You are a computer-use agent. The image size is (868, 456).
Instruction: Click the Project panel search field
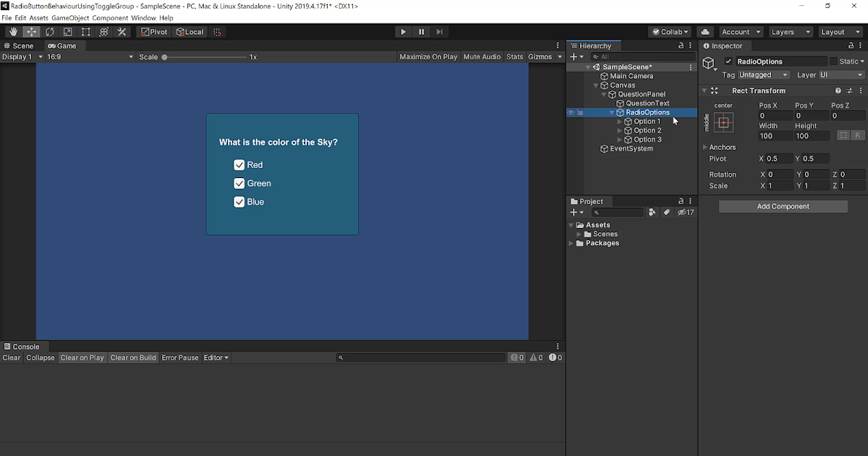pos(618,211)
